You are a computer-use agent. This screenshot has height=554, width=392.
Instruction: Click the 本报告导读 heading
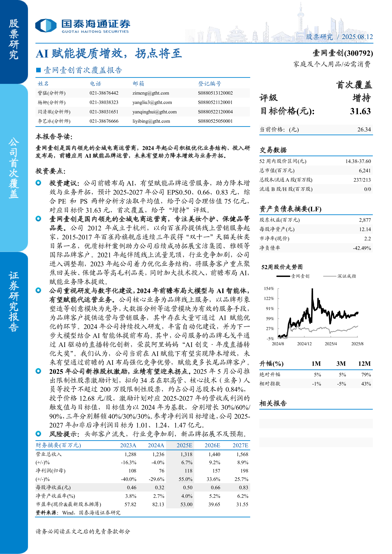coord(54,137)
